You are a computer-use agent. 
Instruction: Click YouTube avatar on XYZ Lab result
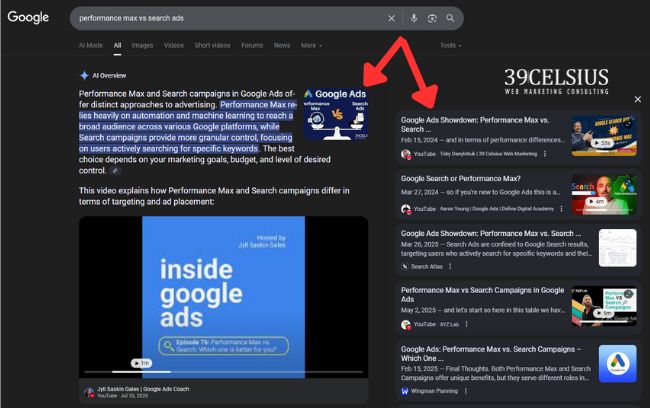click(x=406, y=324)
